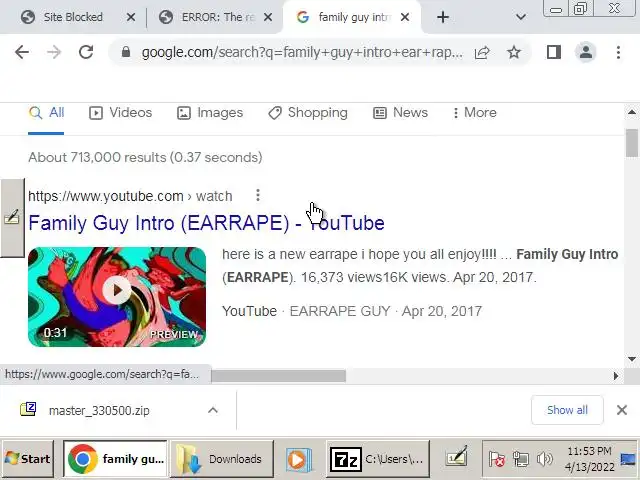This screenshot has height=480, width=640.
Task: Select the All search filter
Action: [47, 113]
